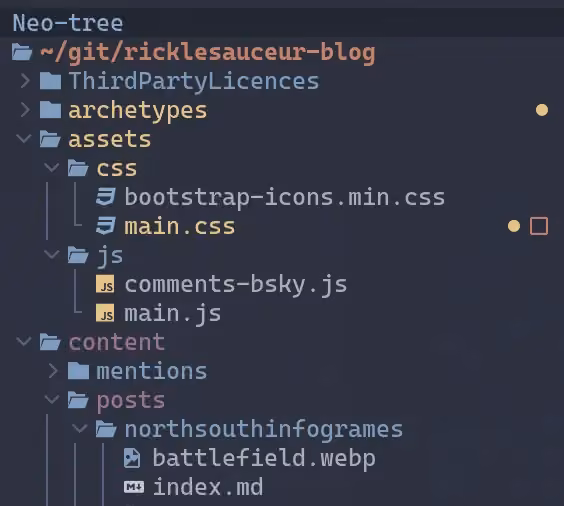Click the closed folder icon for ThirdPartyLicences
Viewport: 564px width, 506px height.
(x=50, y=81)
